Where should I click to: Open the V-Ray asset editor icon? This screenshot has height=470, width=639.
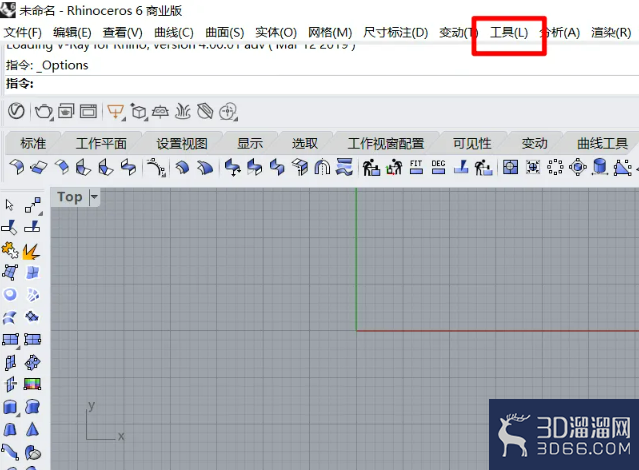point(16,111)
